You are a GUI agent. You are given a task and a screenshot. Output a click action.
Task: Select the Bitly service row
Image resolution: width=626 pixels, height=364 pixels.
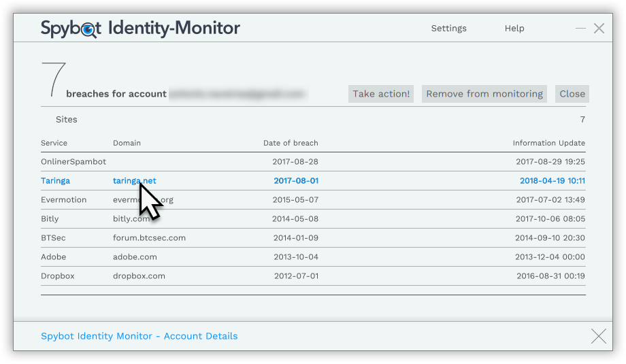(313, 218)
